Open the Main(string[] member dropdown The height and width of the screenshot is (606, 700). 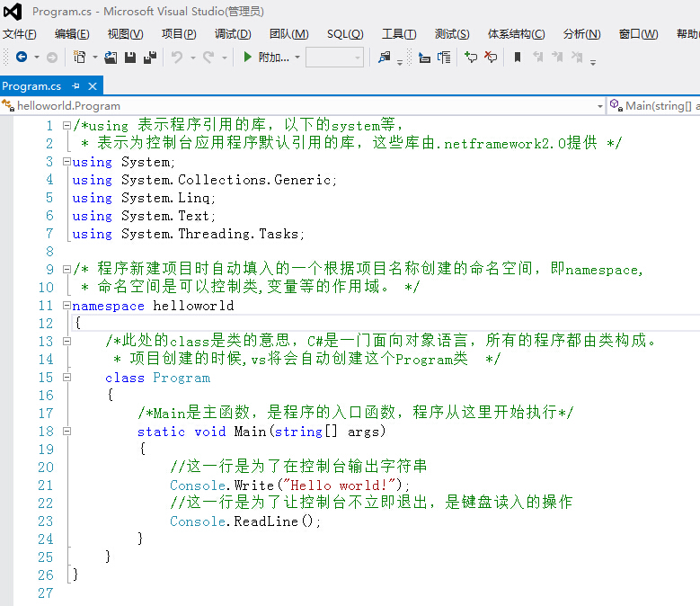[654, 106]
